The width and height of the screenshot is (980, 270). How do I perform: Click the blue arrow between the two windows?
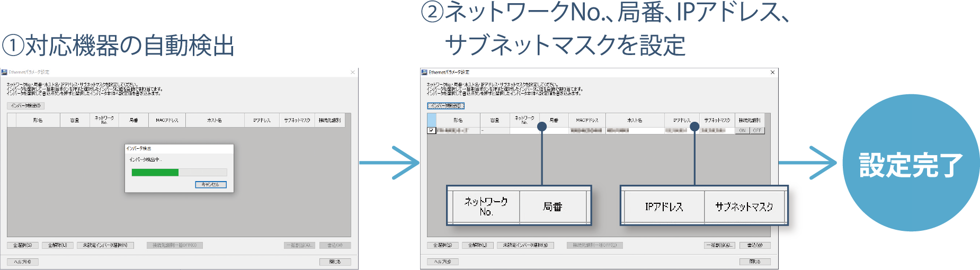pos(389,163)
